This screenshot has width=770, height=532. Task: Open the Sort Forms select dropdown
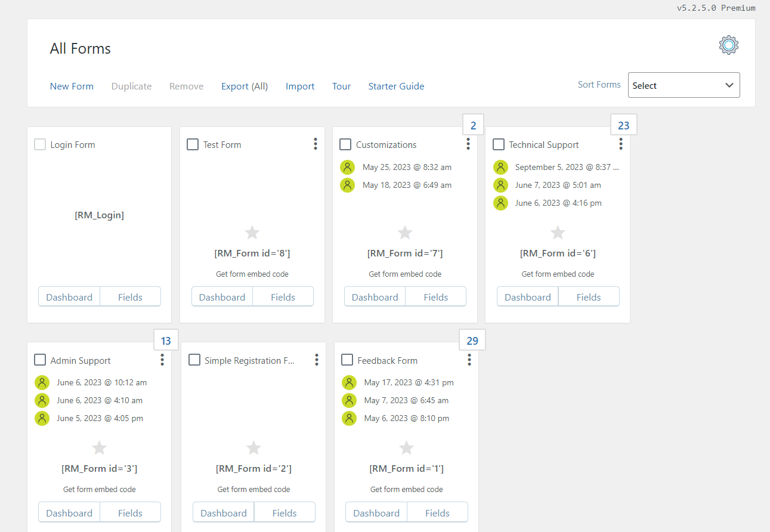tap(684, 85)
